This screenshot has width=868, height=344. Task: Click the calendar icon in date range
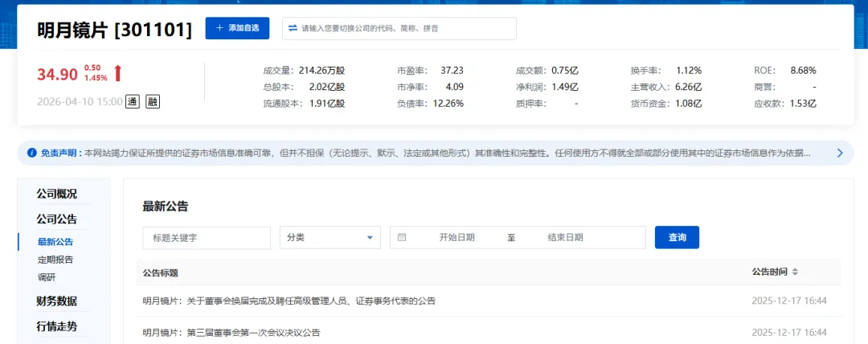pos(402,238)
